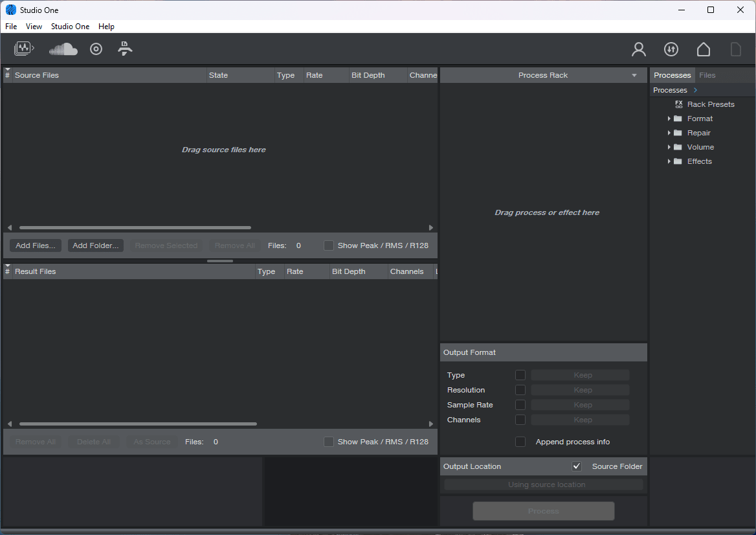Expand the Volume folder arrow
This screenshot has height=535, width=756.
pyautogui.click(x=669, y=147)
